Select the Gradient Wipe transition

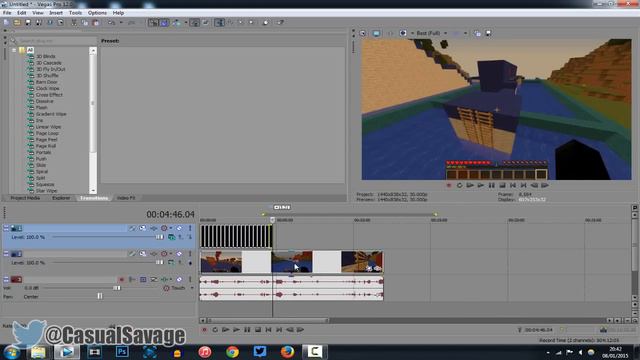click(x=51, y=114)
